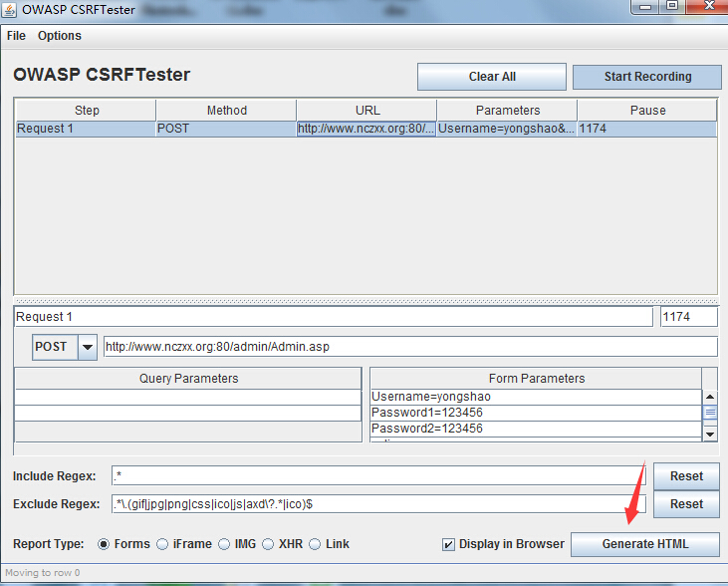Image resolution: width=728 pixels, height=586 pixels.
Task: Toggle the Display in Browser checkbox
Action: click(x=448, y=544)
